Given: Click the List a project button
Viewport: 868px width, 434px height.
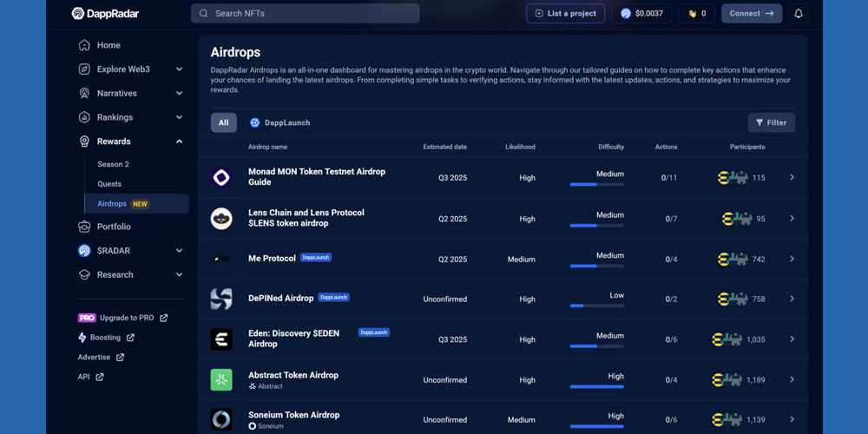Looking at the screenshot, I should tap(565, 13).
